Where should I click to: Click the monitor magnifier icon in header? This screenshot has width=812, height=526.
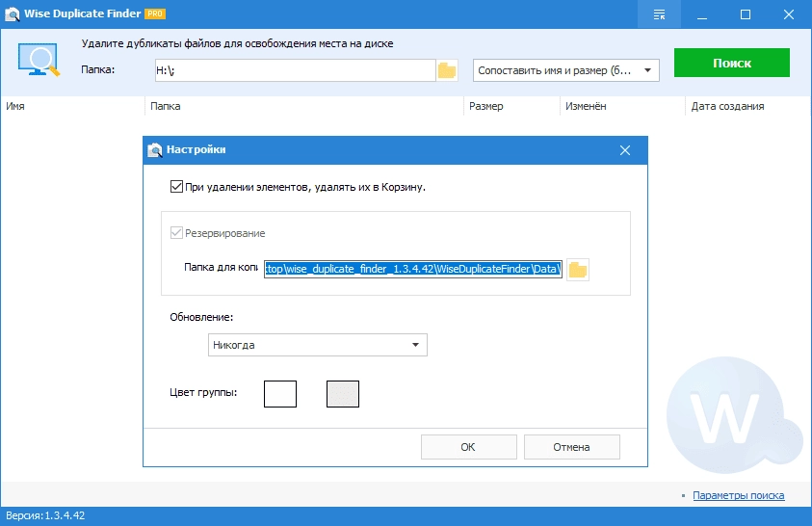point(39,60)
